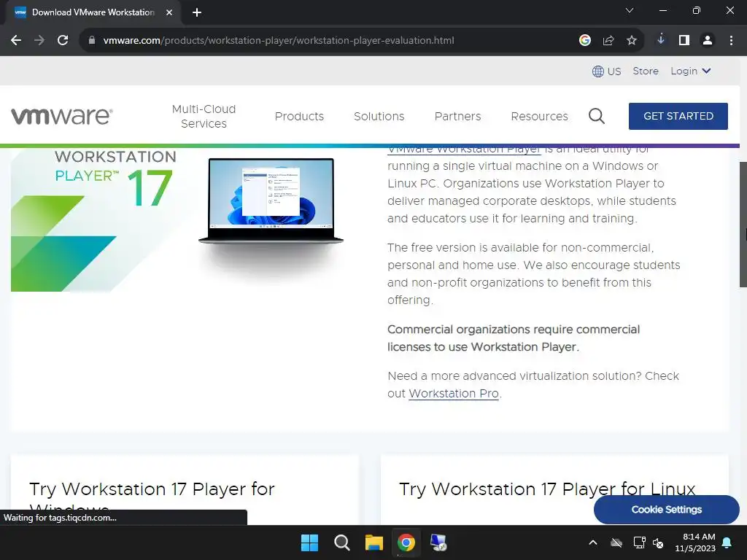747x560 pixels.
Task: Click the padlock site info icon
Action: point(92,41)
